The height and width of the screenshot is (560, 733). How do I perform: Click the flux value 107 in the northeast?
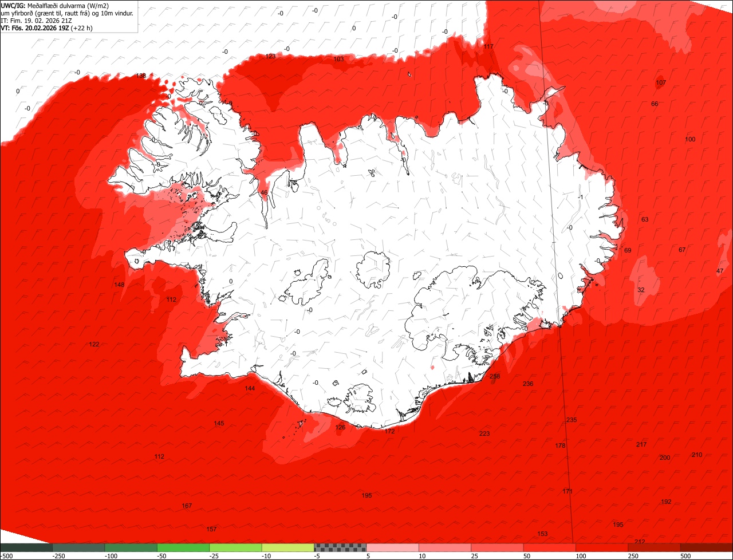click(x=661, y=82)
